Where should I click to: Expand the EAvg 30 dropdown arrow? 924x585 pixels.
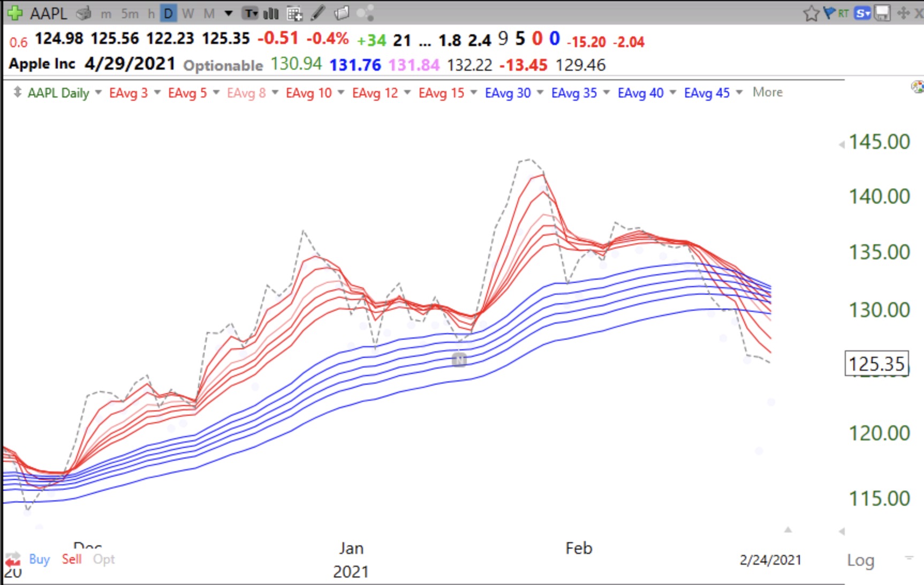(540, 93)
